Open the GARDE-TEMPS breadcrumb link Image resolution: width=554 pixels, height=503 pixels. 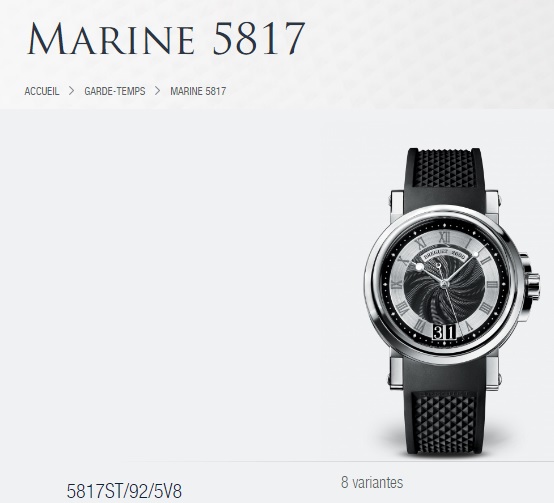(114, 91)
